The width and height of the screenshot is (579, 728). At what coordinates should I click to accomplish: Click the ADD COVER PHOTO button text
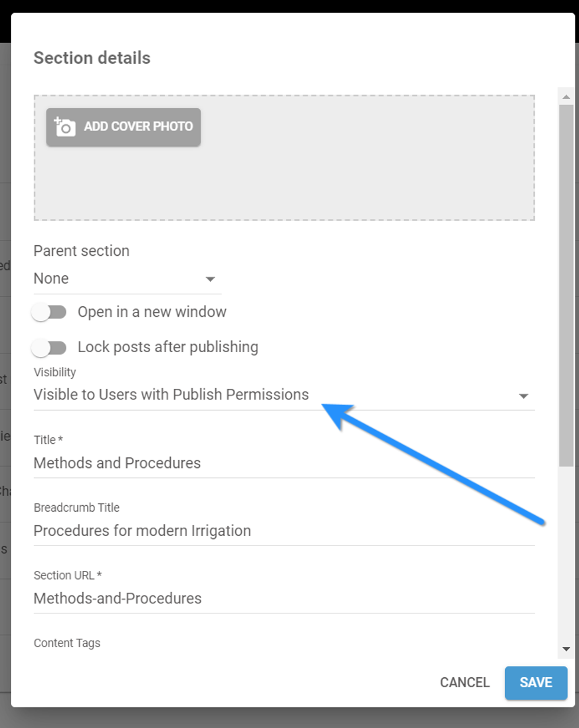[x=138, y=126]
